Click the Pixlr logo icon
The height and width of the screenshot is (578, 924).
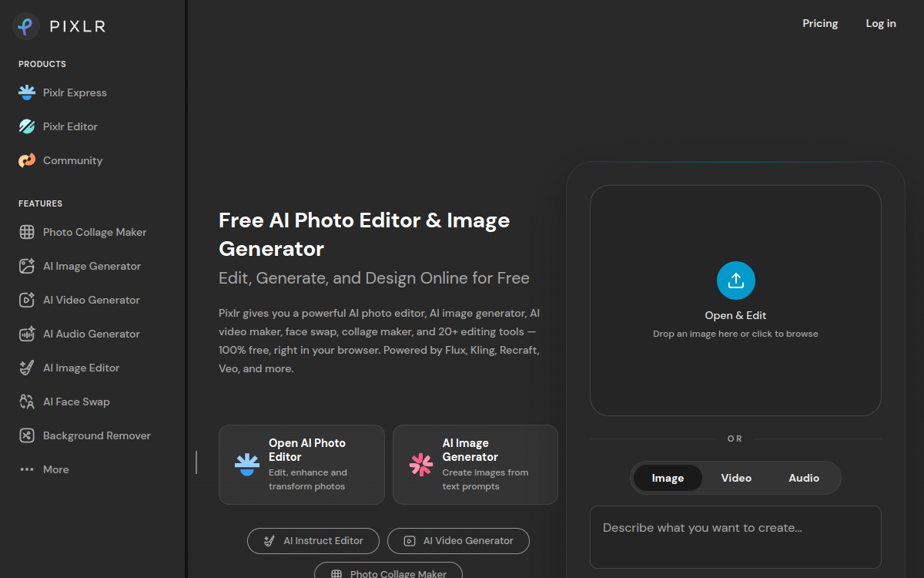(26, 26)
